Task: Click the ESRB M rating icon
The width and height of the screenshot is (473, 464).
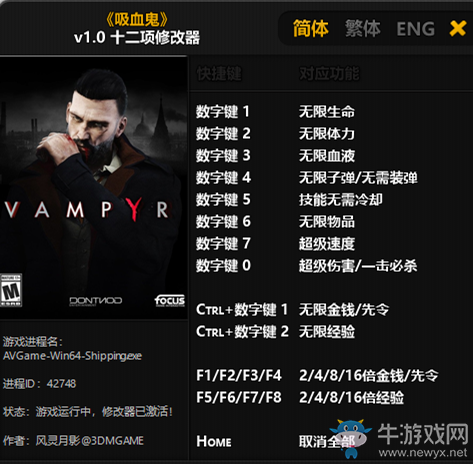Action: pyautogui.click(x=11, y=290)
